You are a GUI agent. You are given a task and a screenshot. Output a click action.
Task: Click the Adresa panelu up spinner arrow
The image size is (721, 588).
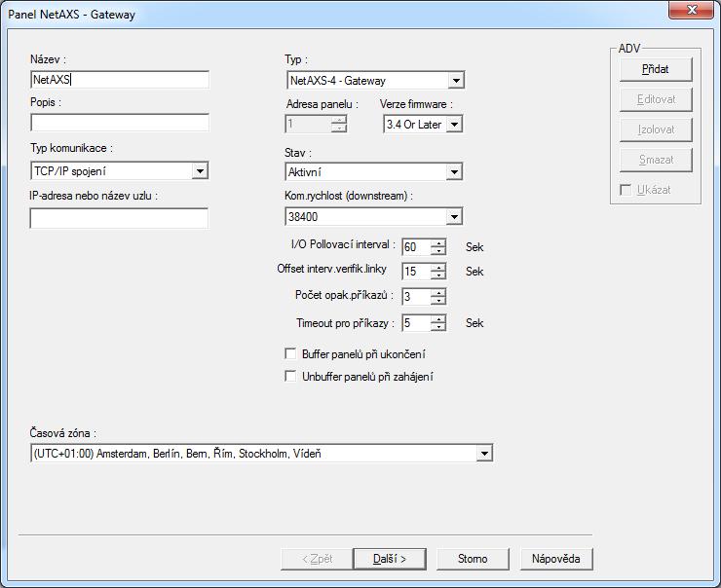(x=339, y=120)
